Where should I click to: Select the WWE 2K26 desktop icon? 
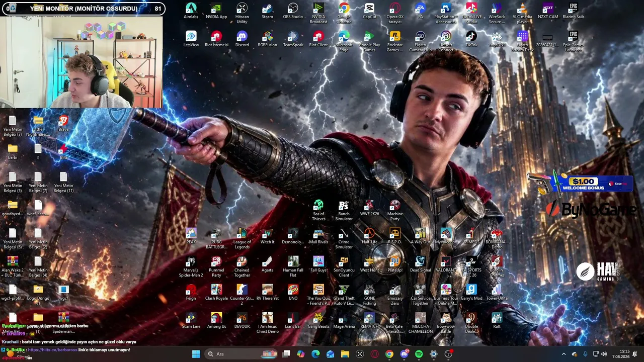[369, 208]
